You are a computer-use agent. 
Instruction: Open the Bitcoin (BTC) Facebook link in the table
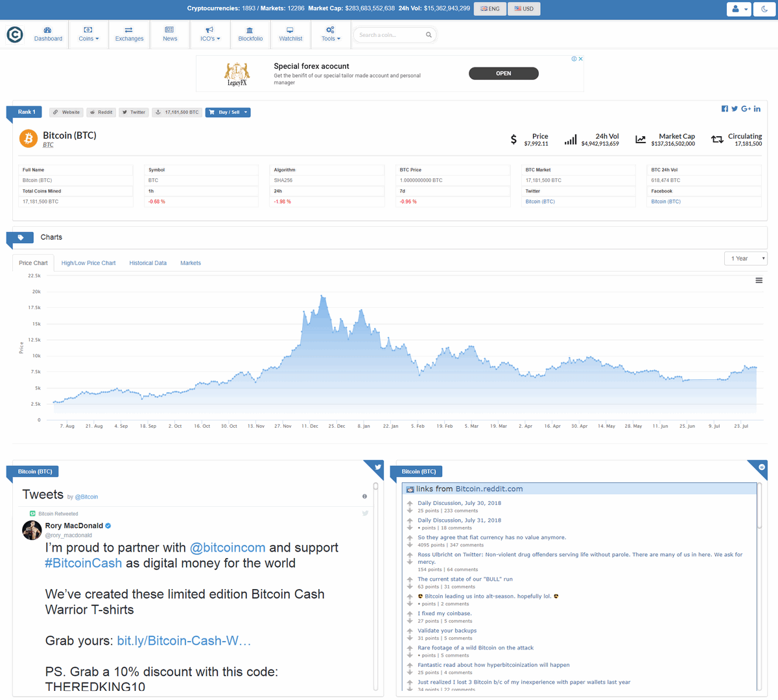pyautogui.click(x=666, y=202)
